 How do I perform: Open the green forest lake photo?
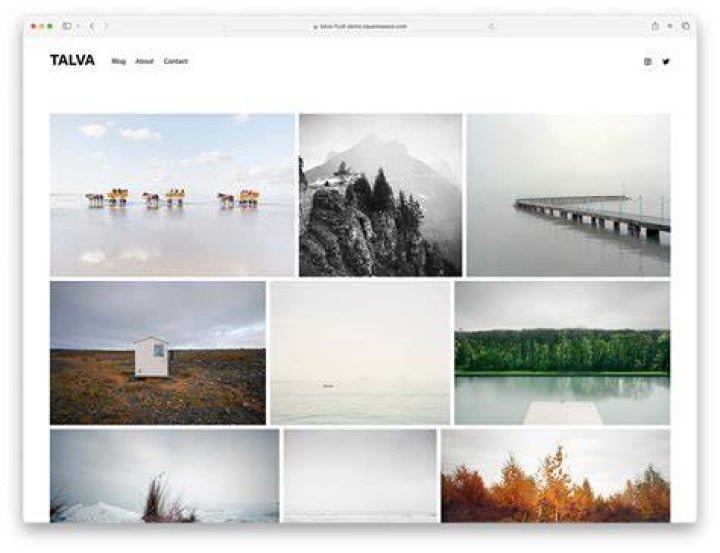click(562, 353)
